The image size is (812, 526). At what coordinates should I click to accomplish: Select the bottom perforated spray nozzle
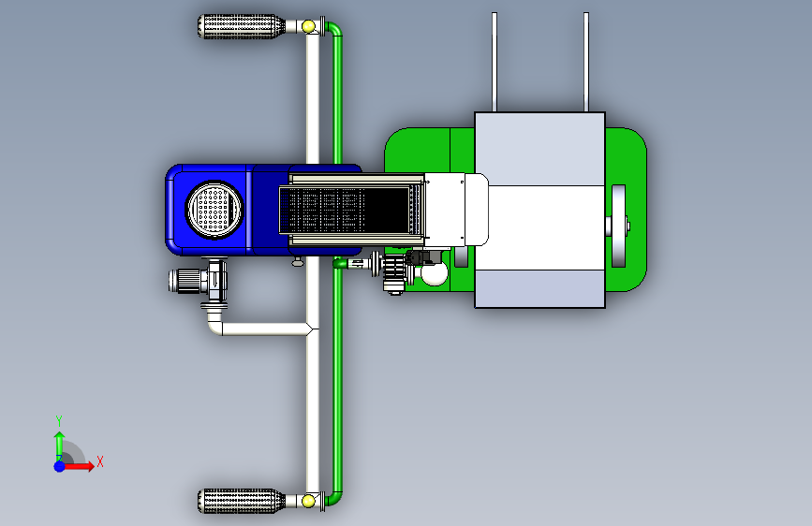tap(241, 501)
